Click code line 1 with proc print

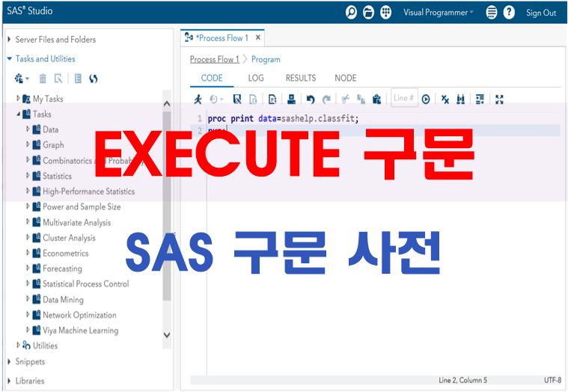point(283,118)
